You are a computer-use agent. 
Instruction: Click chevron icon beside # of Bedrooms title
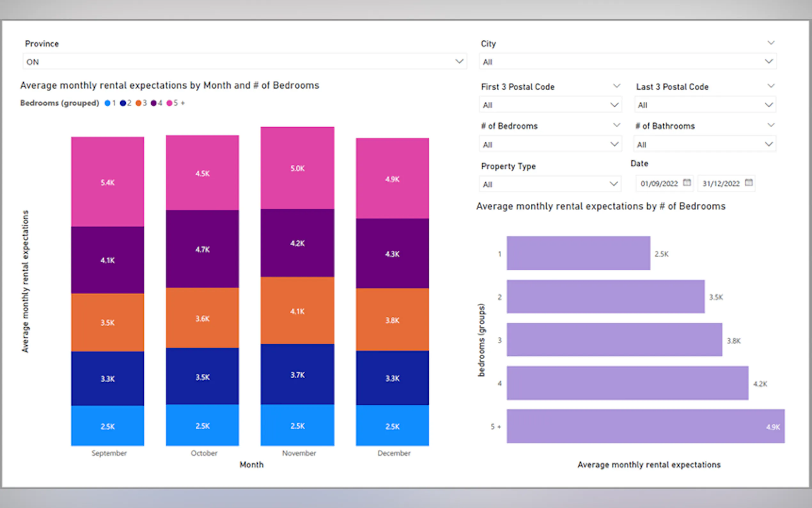coord(616,125)
